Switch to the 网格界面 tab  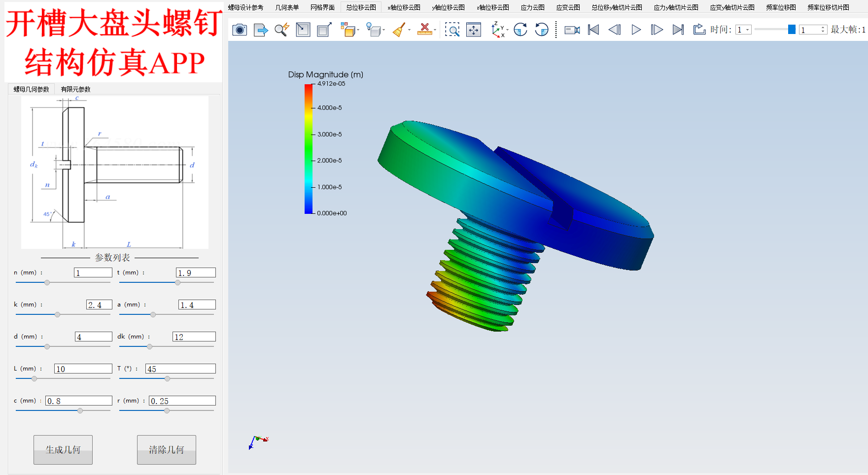click(x=322, y=7)
